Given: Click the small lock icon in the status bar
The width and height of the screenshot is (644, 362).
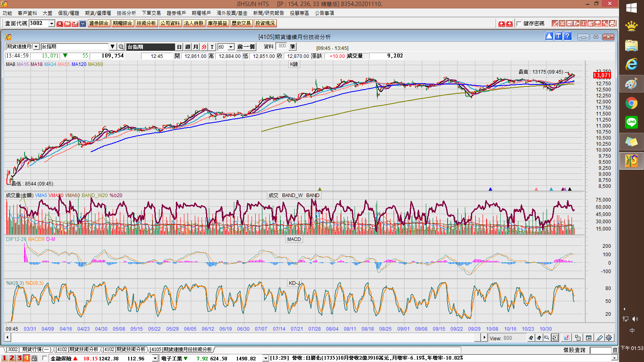Looking at the screenshot, I should pos(35,358).
